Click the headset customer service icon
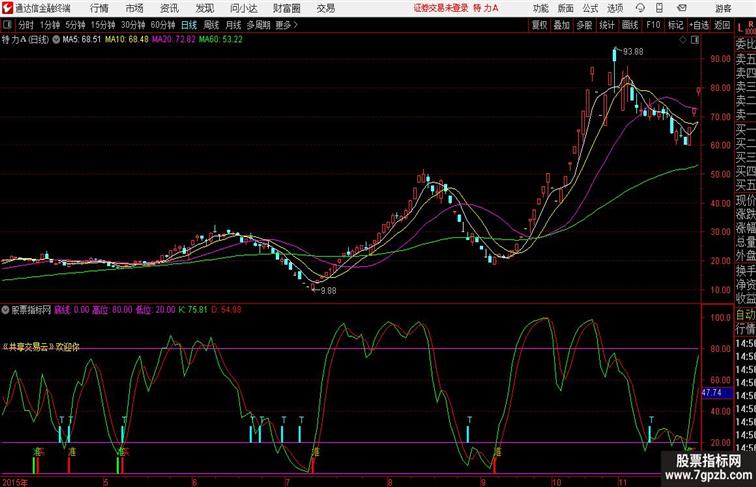Viewport: 756px width, 487px height. pos(640,8)
